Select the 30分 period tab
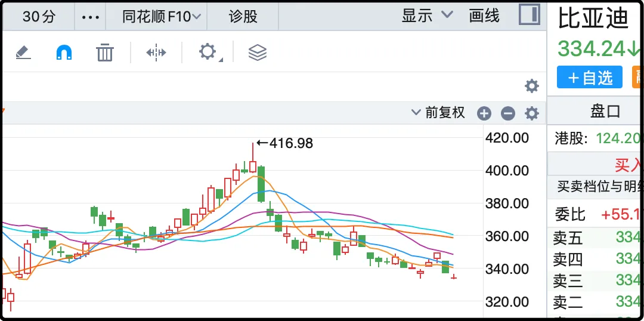 39,17
